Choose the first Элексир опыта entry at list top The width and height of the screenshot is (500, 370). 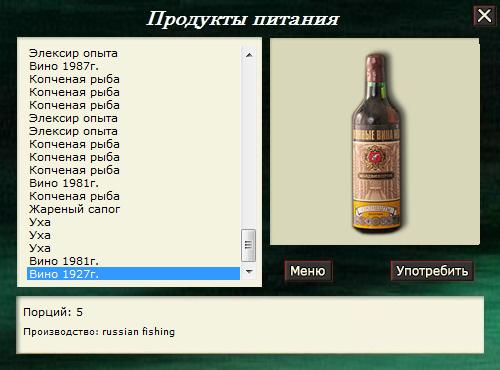coord(133,53)
